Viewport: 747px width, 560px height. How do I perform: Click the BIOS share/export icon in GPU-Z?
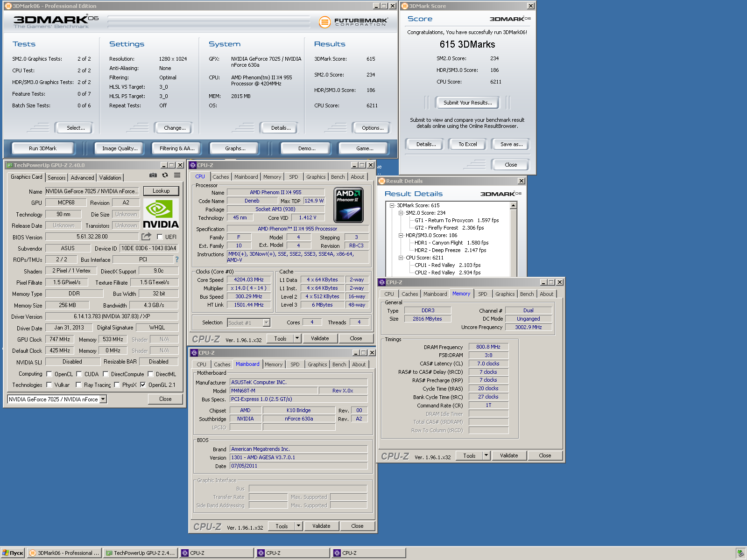(147, 237)
